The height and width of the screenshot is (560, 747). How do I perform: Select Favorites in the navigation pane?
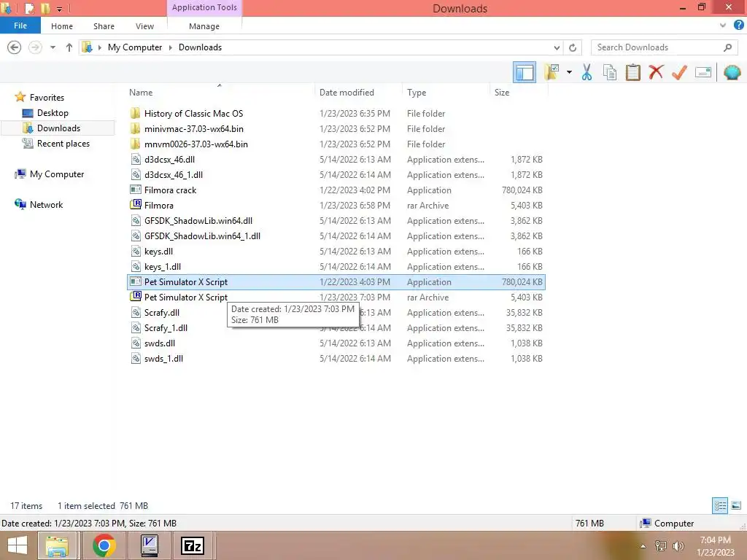[x=47, y=97]
